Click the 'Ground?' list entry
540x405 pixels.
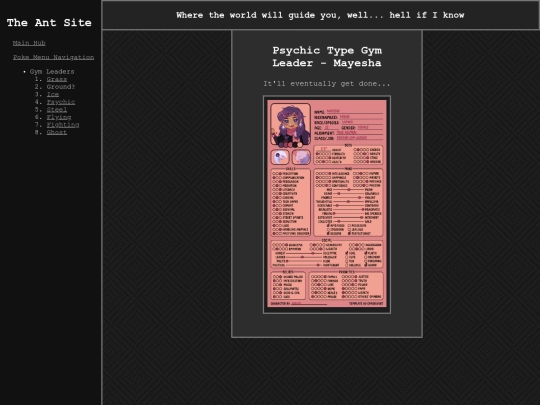[61, 87]
